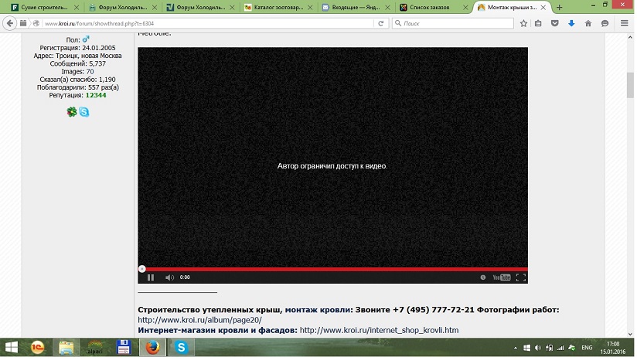Click the Watch Later clock icon
Image resolution: width=637 pixels, height=364 pixels.
pos(483,277)
